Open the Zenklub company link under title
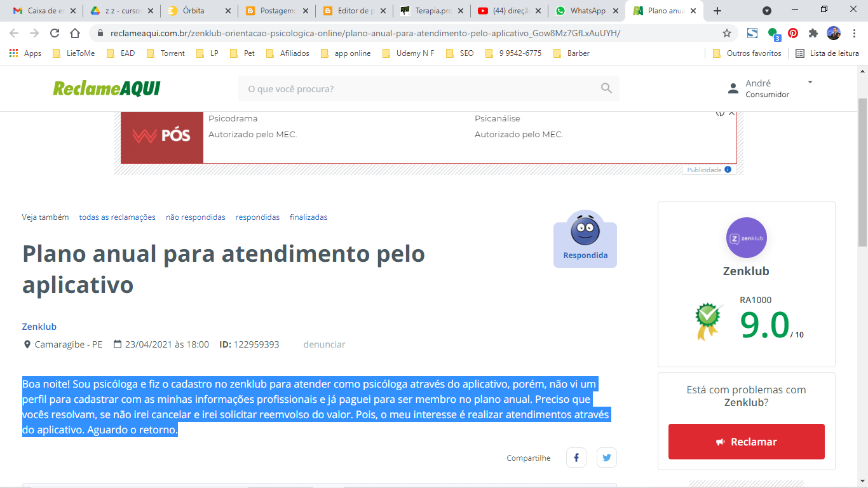 (x=39, y=327)
